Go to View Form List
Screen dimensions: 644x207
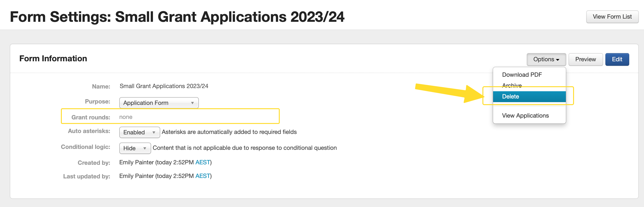click(612, 17)
